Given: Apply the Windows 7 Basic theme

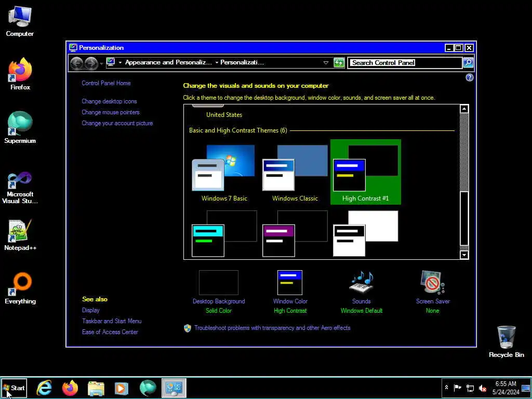Looking at the screenshot, I should tap(224, 172).
